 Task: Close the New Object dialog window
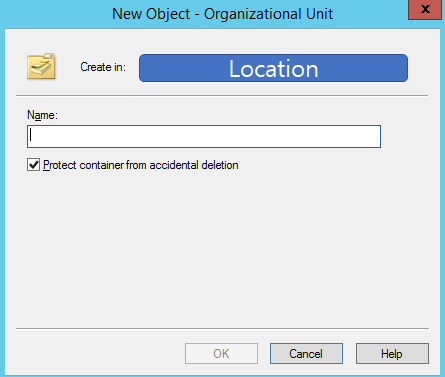pos(425,10)
